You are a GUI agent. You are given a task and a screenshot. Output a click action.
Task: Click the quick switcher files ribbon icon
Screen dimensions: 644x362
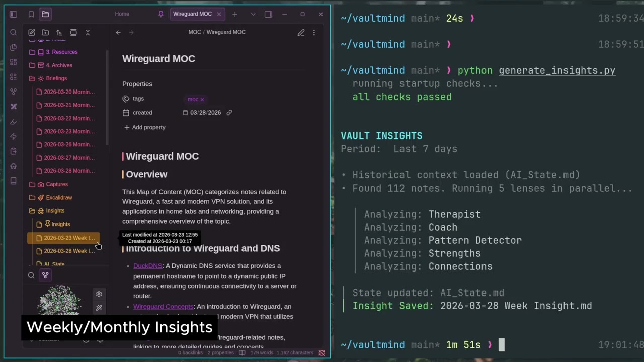(14, 47)
